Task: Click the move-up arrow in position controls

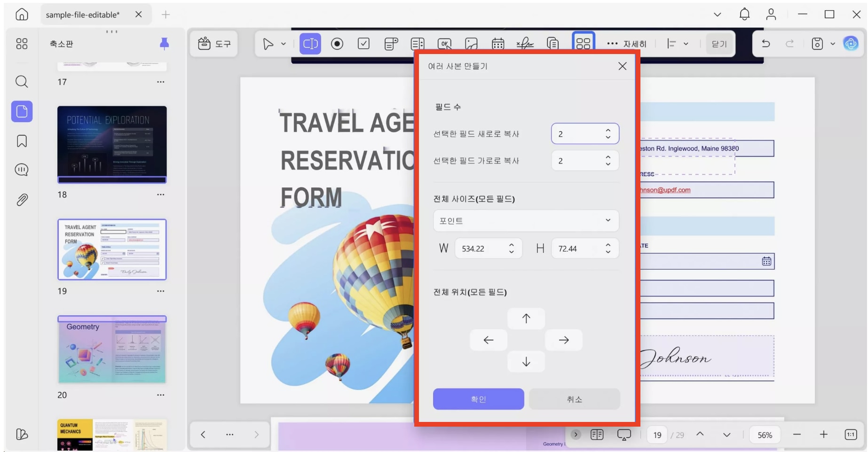Action: tap(526, 319)
